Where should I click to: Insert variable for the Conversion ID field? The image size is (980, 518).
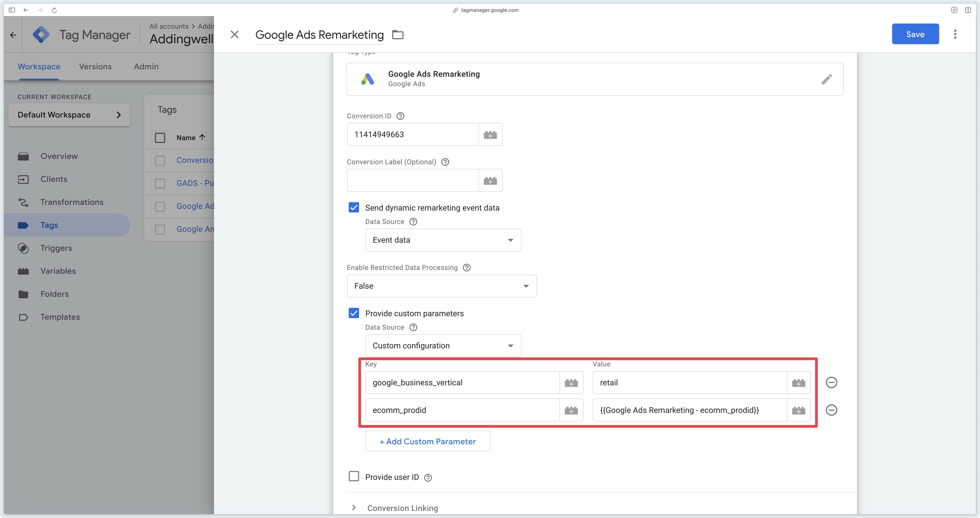point(490,134)
